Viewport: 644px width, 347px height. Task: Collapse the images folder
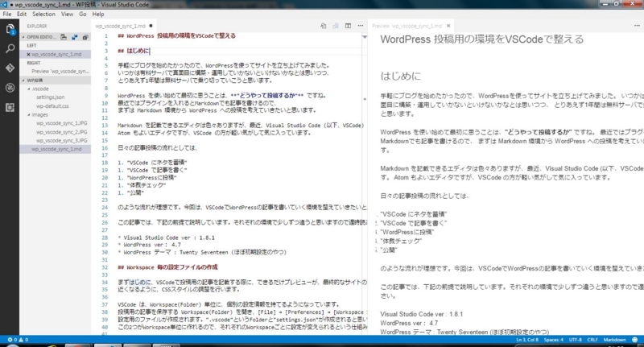[x=29, y=114]
